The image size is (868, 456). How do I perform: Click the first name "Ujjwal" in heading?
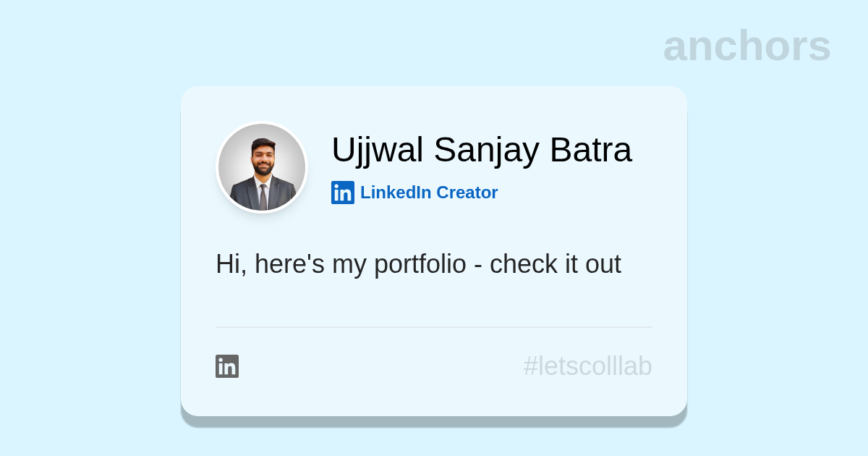tap(378, 150)
